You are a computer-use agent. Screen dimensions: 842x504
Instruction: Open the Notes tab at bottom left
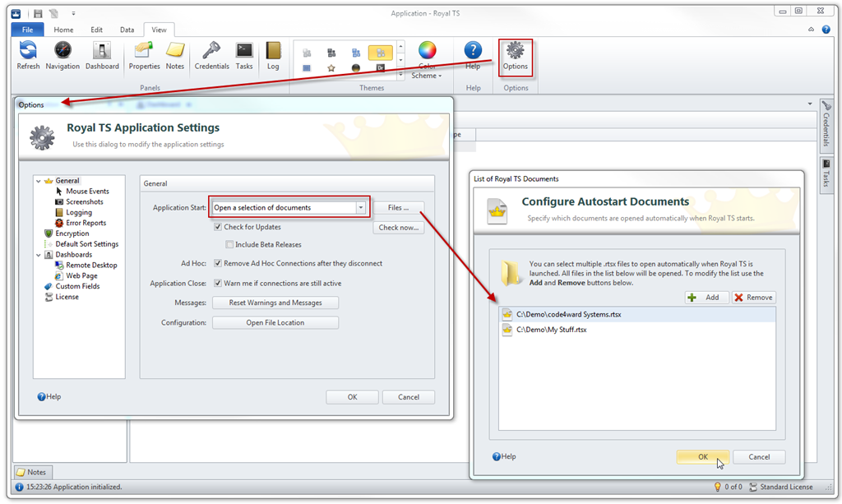[x=32, y=472]
